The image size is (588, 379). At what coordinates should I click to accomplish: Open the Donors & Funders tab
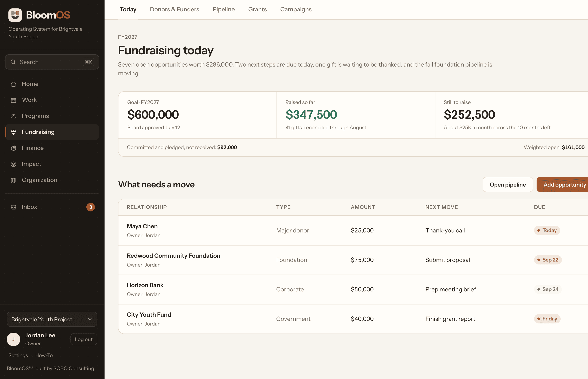tap(175, 9)
